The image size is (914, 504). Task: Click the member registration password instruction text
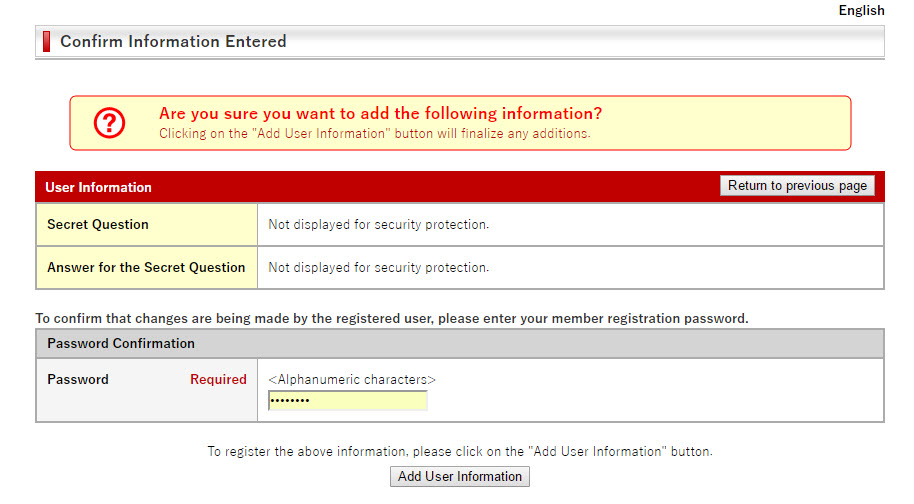coord(392,318)
